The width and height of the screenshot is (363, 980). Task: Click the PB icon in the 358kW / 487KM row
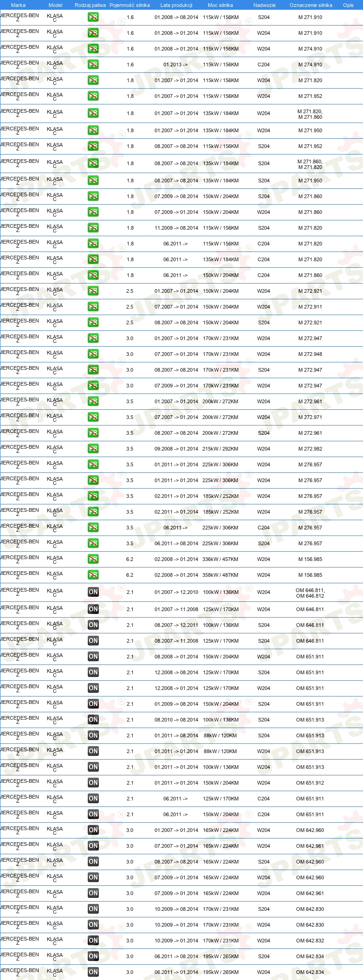[x=93, y=575]
